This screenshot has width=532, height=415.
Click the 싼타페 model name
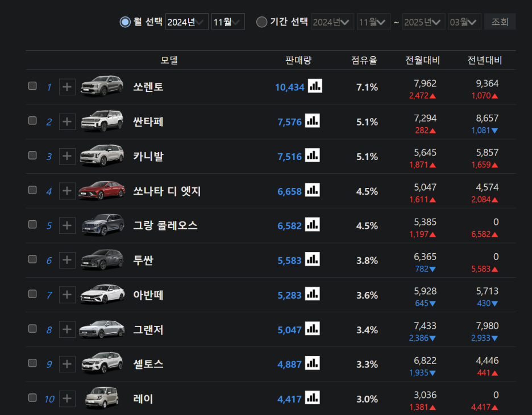click(x=148, y=121)
